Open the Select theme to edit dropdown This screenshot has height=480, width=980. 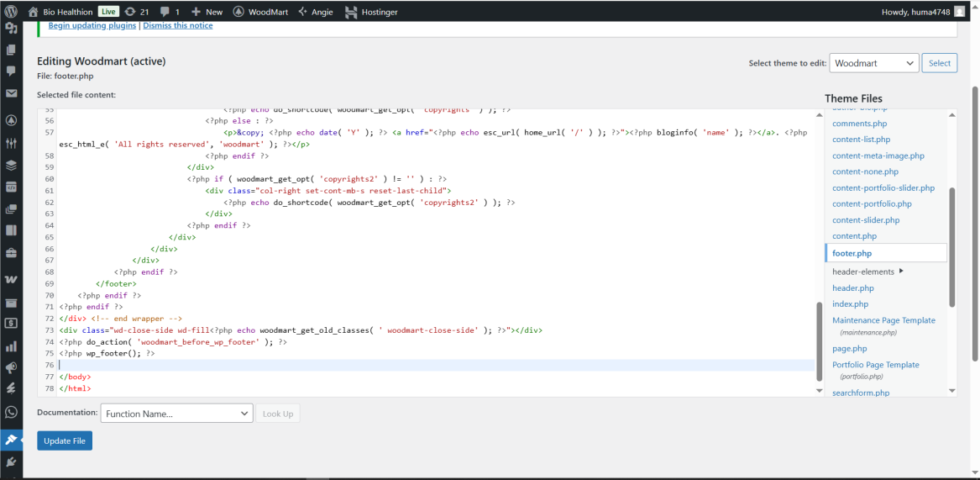873,63
